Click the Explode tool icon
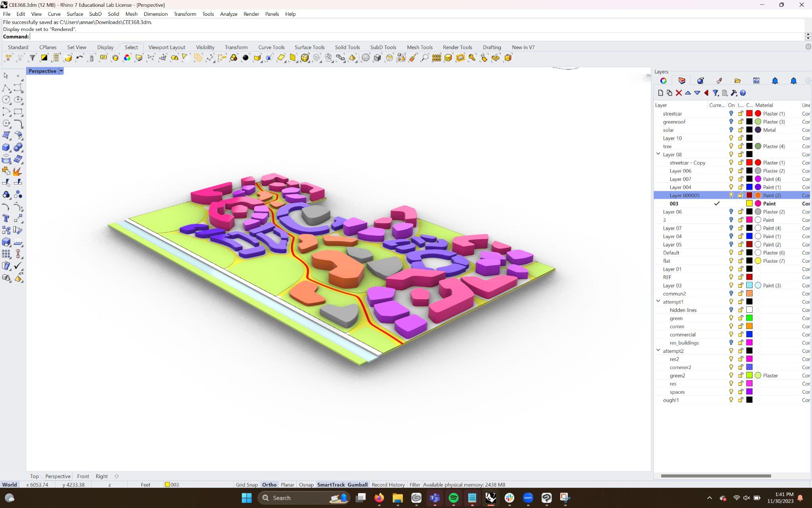 click(17, 171)
